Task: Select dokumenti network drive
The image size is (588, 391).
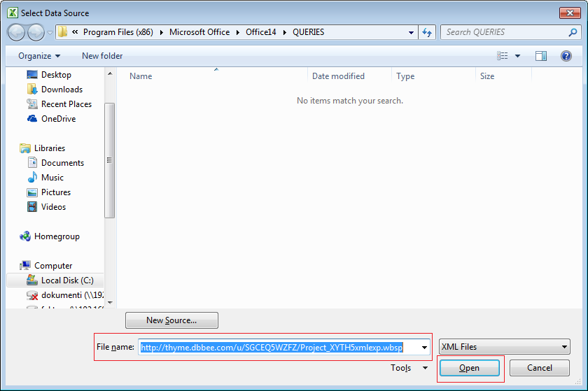Action: coord(65,295)
